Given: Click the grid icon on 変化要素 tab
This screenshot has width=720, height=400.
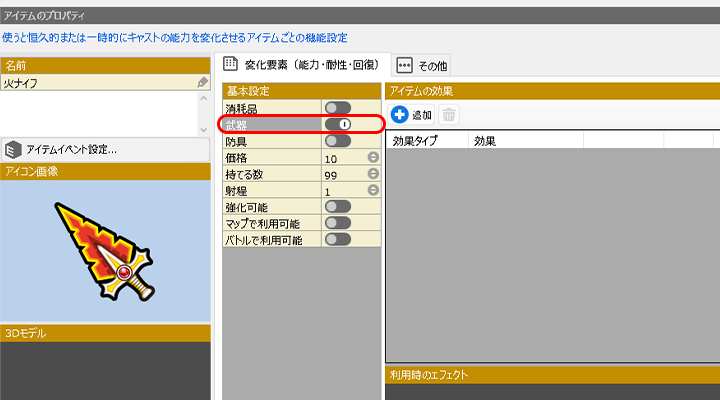Looking at the screenshot, I should pos(230,64).
